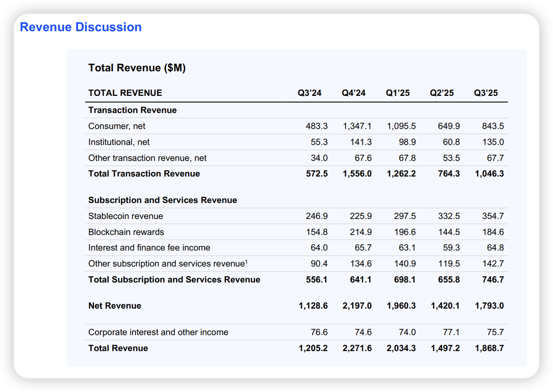
Task: Click the Revenue Discussion heading
Action: pos(81,27)
